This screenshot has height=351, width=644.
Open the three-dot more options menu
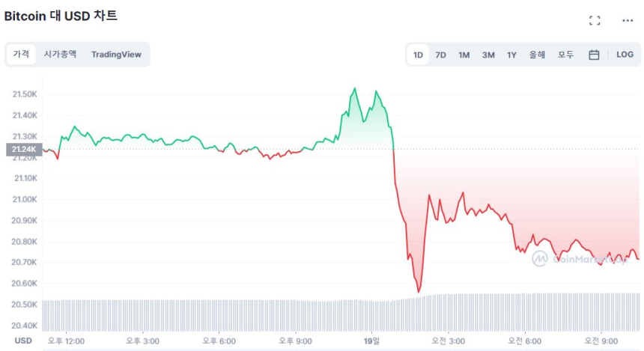coord(628,20)
